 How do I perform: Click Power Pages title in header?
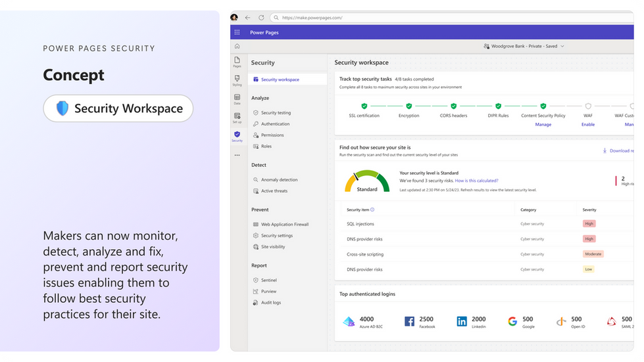pyautogui.click(x=264, y=32)
